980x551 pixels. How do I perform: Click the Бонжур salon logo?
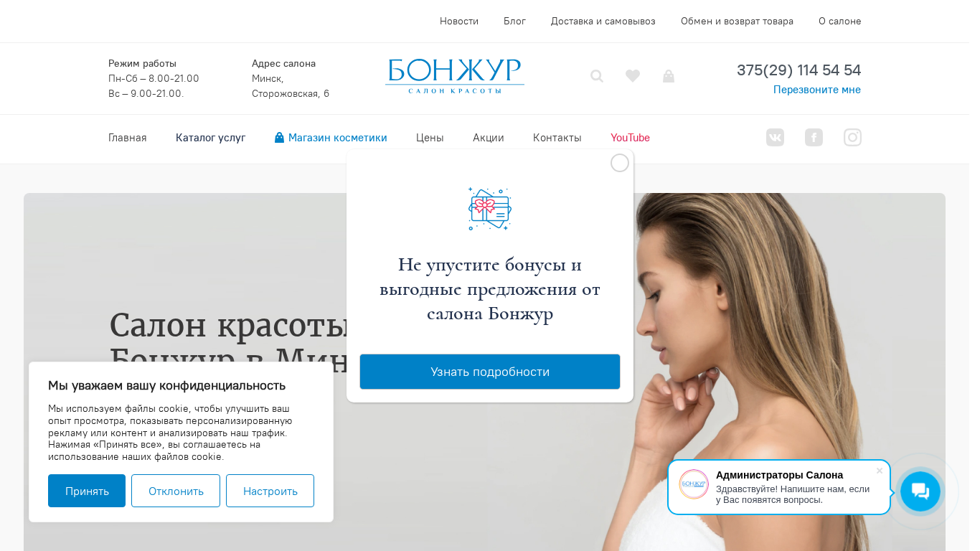click(455, 76)
